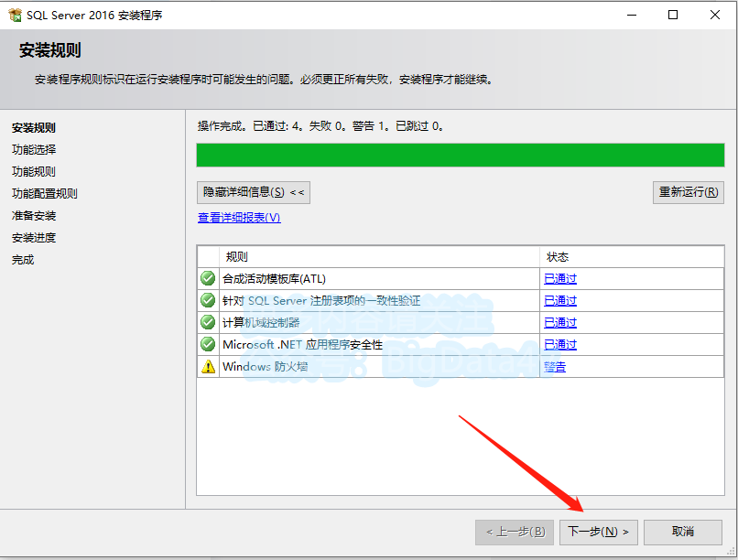Select 完成 step in sidebar
The height and width of the screenshot is (560, 738).
click(x=23, y=260)
